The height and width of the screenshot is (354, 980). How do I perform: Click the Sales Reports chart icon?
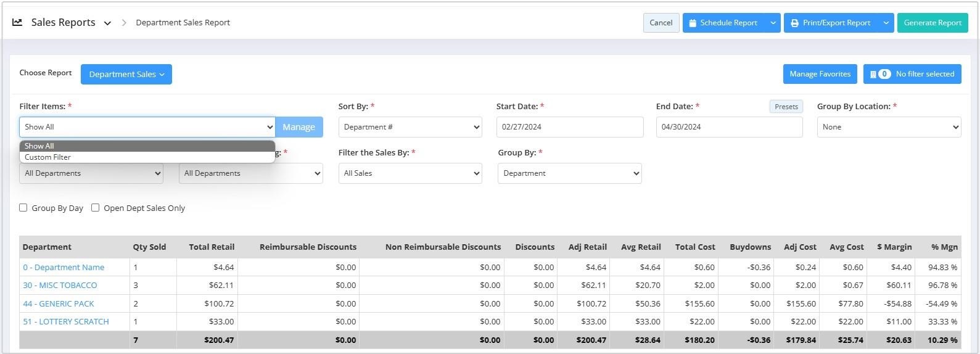click(x=17, y=22)
